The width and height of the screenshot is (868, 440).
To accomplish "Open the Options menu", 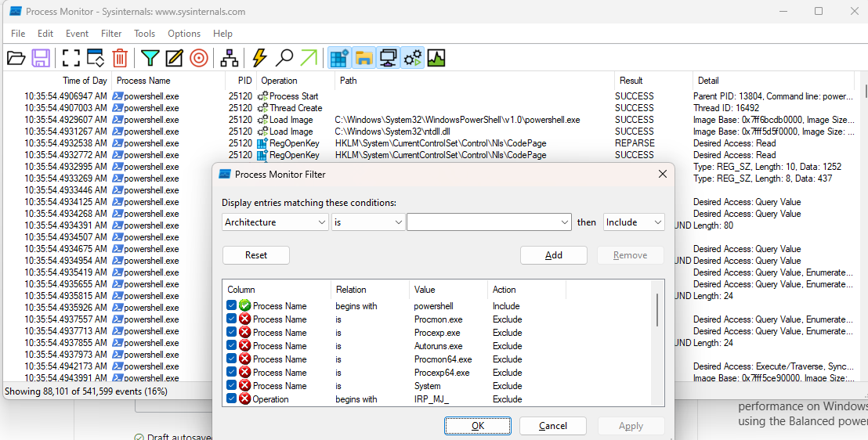I will pos(184,33).
